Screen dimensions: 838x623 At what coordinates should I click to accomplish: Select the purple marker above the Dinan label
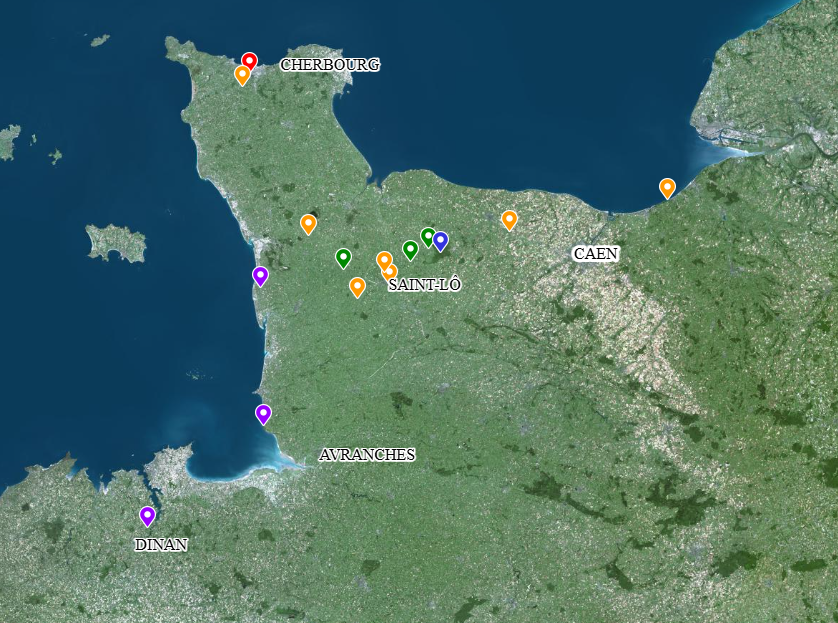148,516
